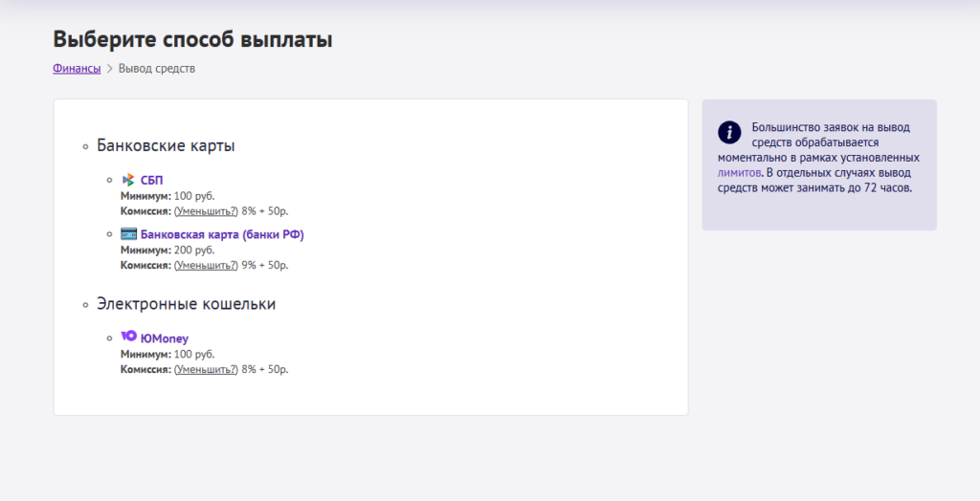
Task: Open Уменьшить? link under ЮMoney commission
Action: 207,369
